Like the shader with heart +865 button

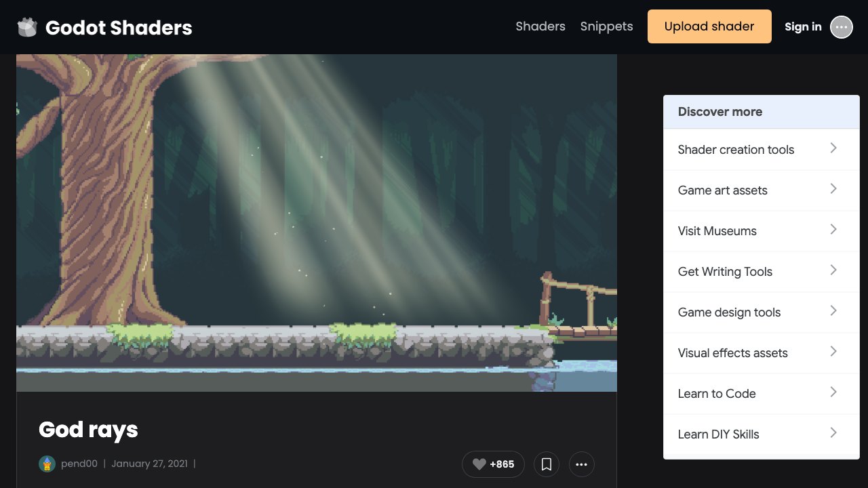[x=493, y=464]
